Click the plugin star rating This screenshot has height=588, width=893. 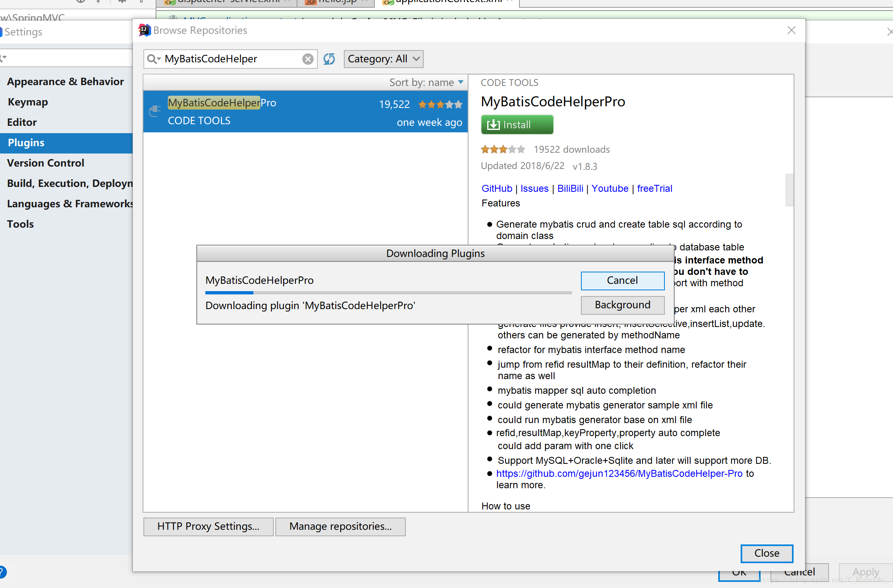(x=503, y=149)
